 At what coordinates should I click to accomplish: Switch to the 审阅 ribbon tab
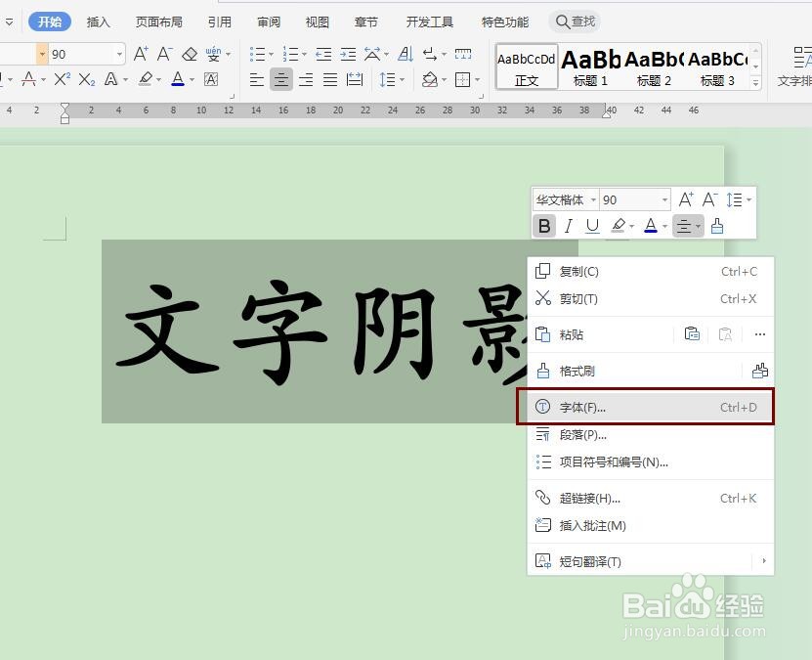click(x=269, y=22)
